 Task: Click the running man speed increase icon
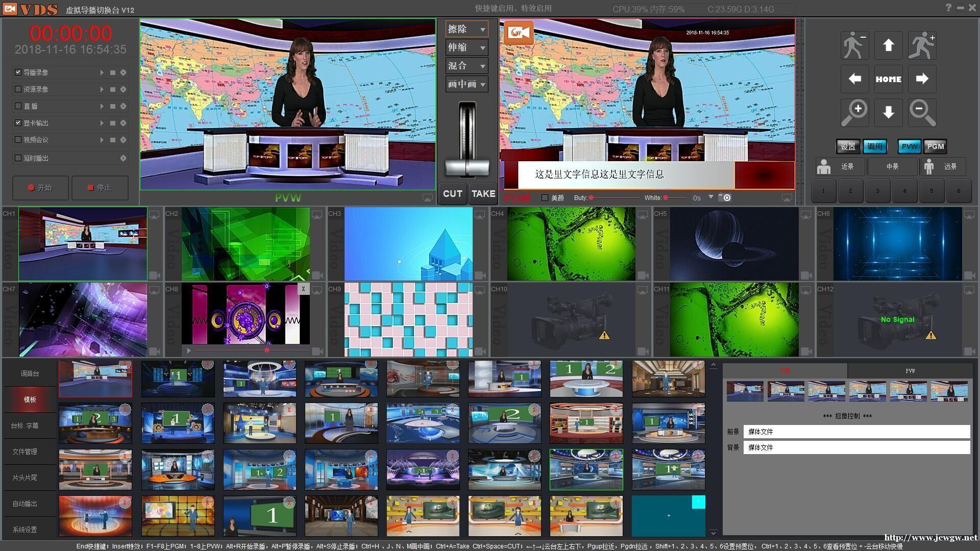coord(922,45)
